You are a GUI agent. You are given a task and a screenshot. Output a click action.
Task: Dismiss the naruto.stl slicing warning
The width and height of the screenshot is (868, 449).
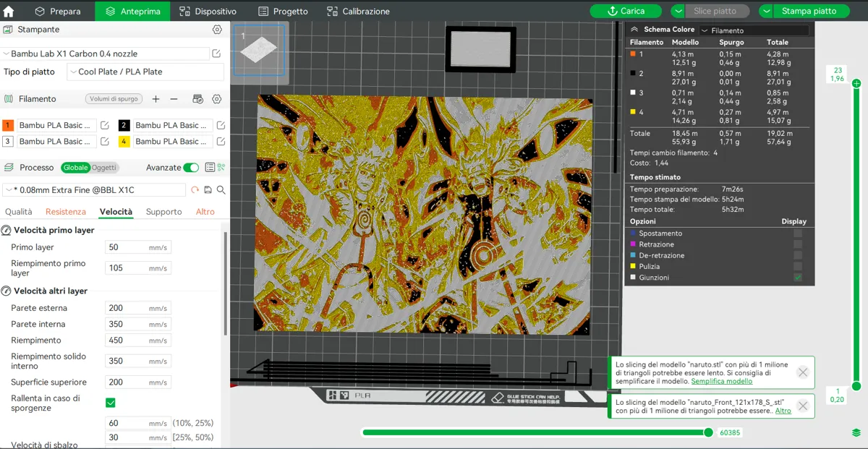click(803, 372)
